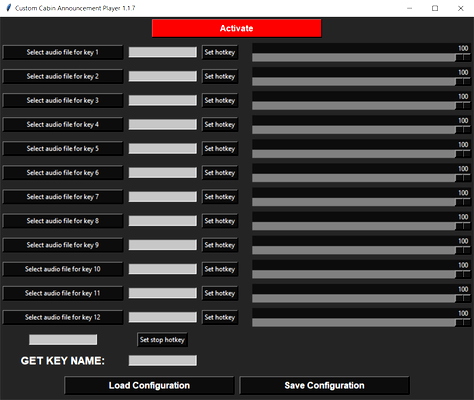474x400 pixels.
Task: Set hotkey for key 12 row
Action: coord(220,317)
